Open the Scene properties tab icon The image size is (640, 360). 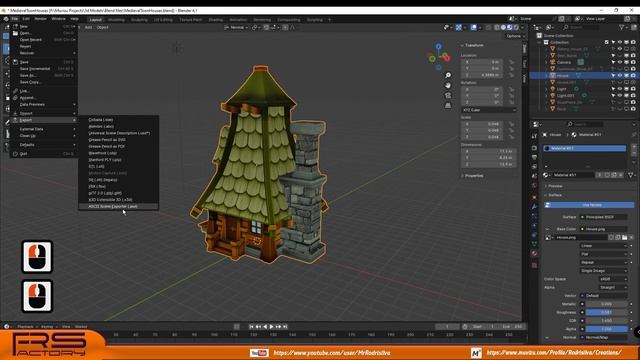tap(534, 176)
